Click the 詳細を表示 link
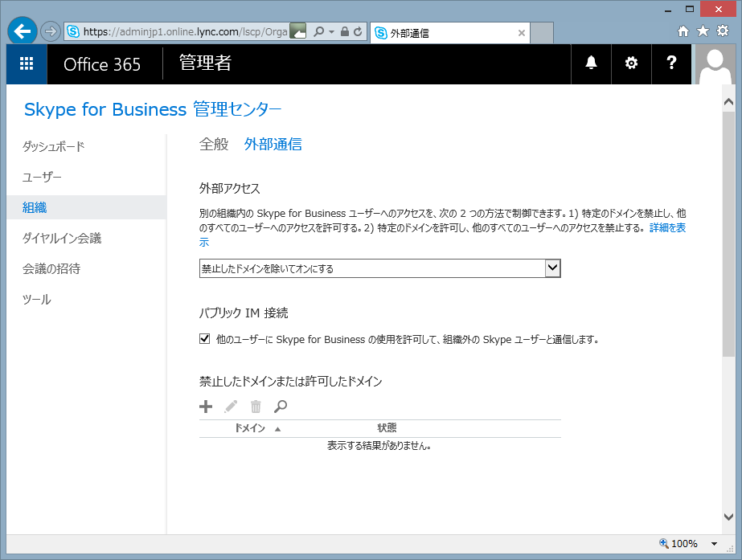Viewport: 742px width, 560px height. coord(668,227)
